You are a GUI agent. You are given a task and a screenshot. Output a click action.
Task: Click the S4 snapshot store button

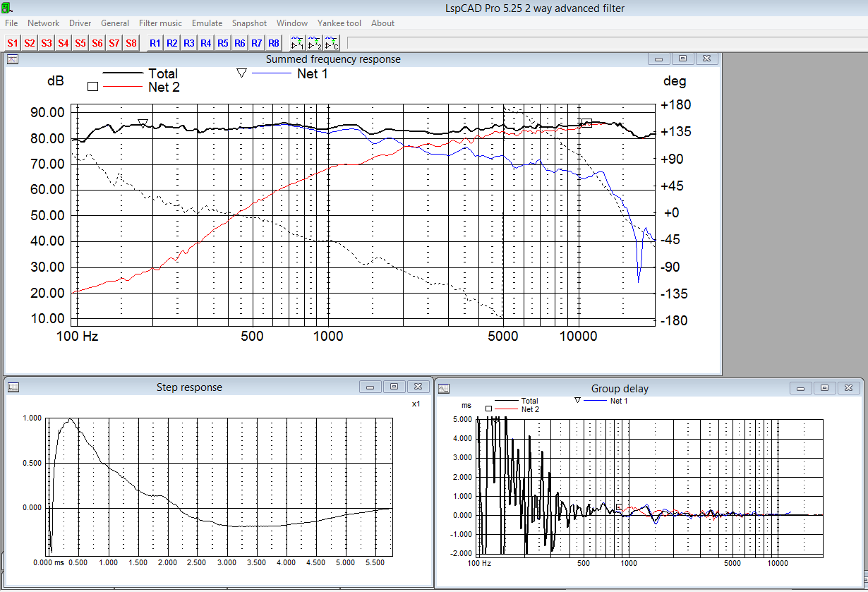[64, 43]
